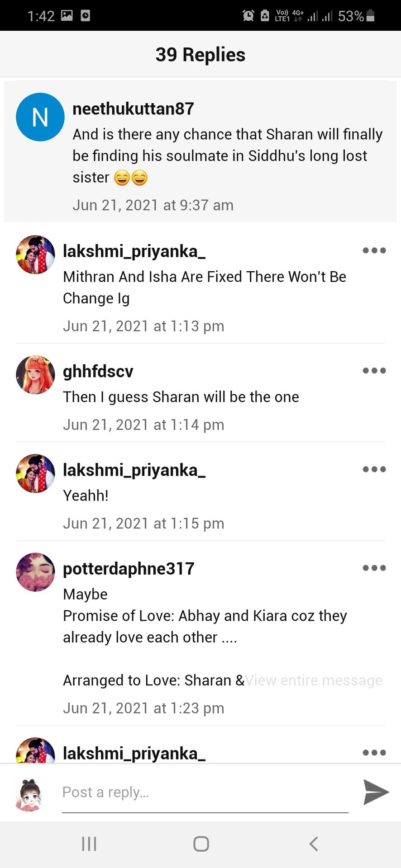Open options on bottom lakshmi_priyanka_ comment
The height and width of the screenshot is (868, 401).
pyautogui.click(x=374, y=753)
